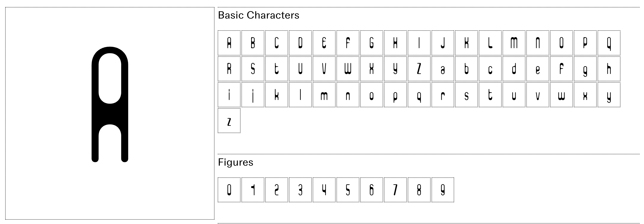Click the Basic Characters heading
644x224 pixels.
coord(258,15)
